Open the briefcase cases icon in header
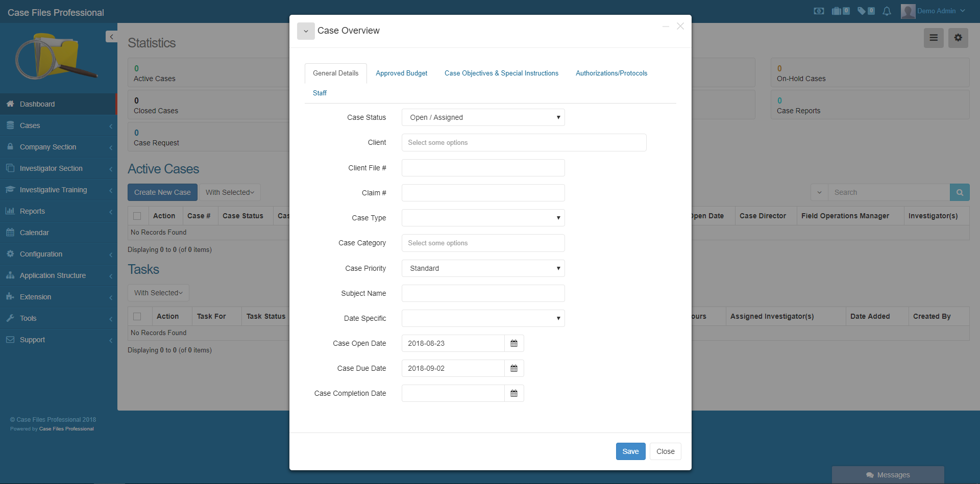 click(836, 11)
